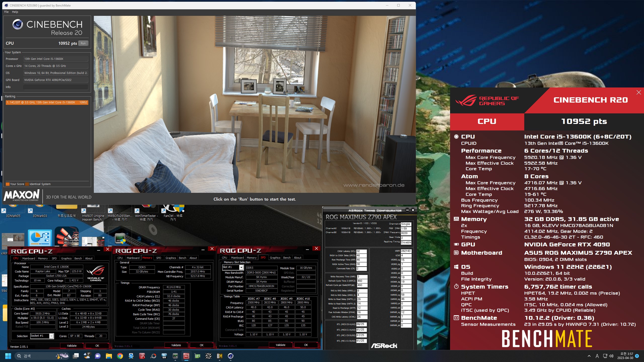Click the Info field in Cinebench
The image size is (644, 362).
(x=56, y=87)
